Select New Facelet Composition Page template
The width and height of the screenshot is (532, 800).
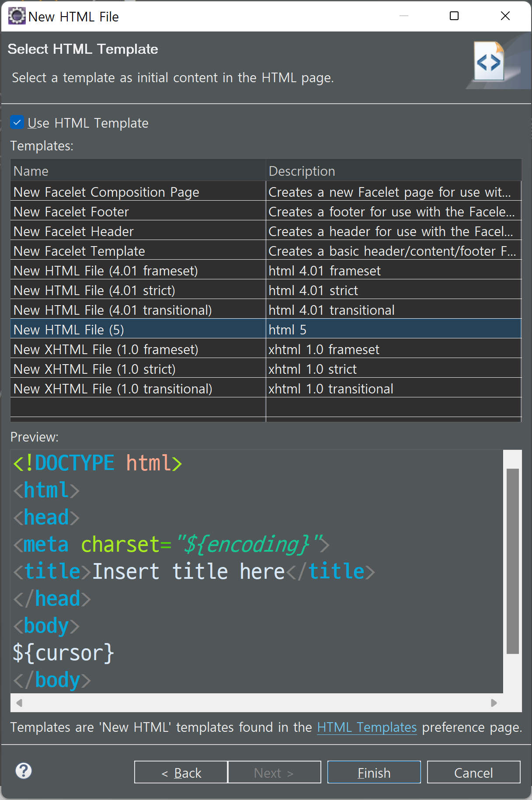click(x=266, y=192)
